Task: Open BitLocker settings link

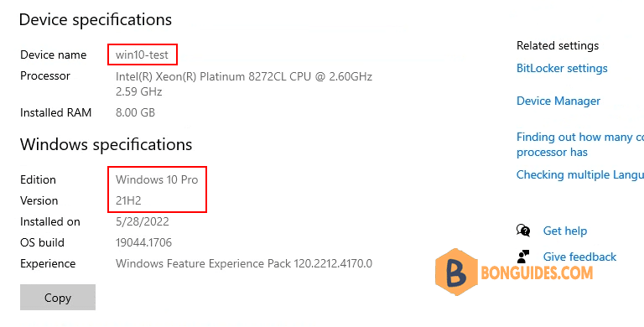Action: point(562,68)
